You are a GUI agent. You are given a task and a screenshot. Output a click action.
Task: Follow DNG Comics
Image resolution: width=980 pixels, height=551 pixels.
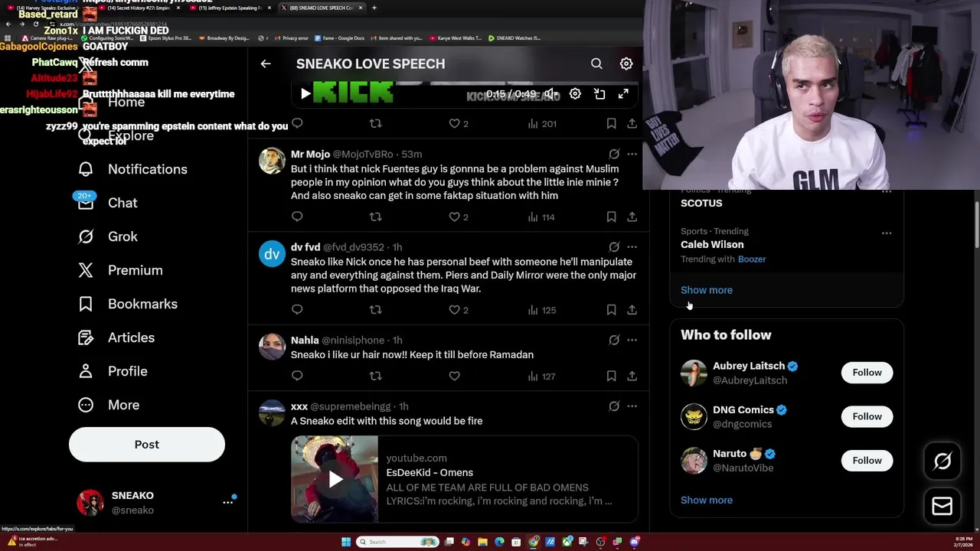tap(867, 416)
